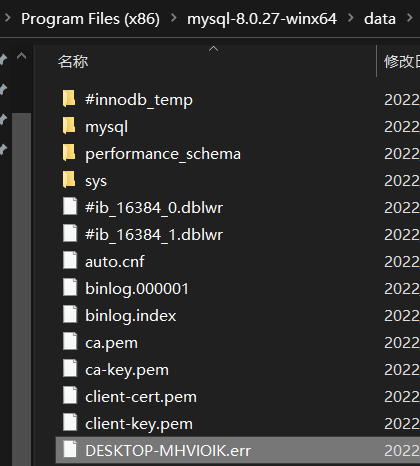
Task: Select the #ib_16384_1.dblwr file icon
Action: 70,234
